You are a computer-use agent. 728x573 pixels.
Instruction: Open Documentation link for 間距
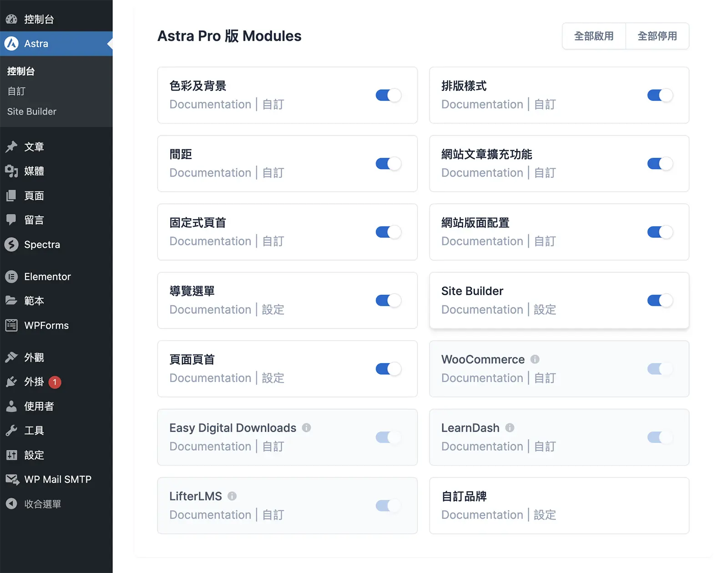click(210, 173)
